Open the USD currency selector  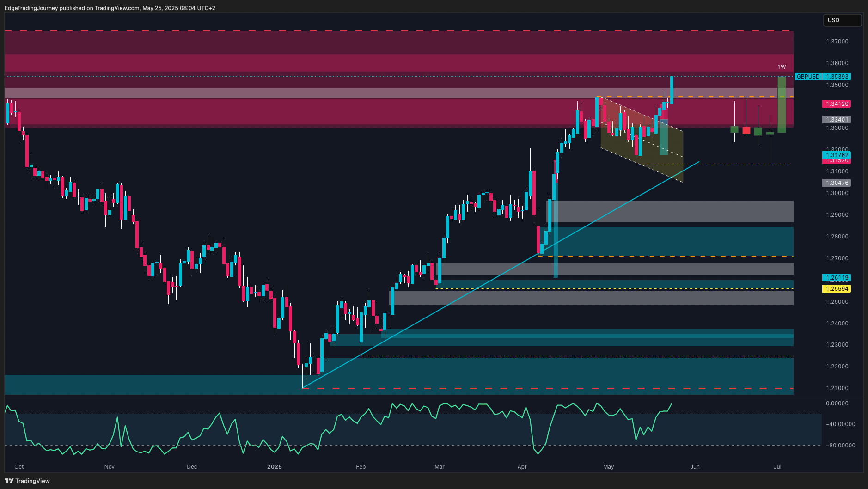842,20
